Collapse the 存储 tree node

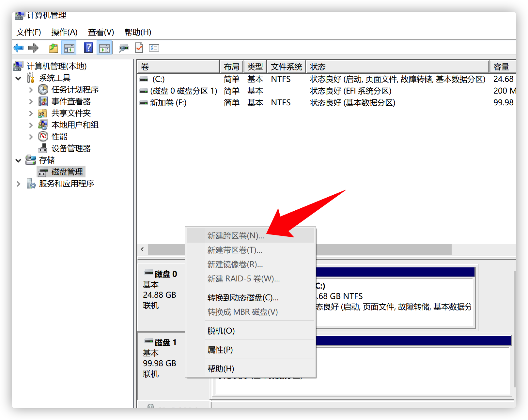(19, 160)
